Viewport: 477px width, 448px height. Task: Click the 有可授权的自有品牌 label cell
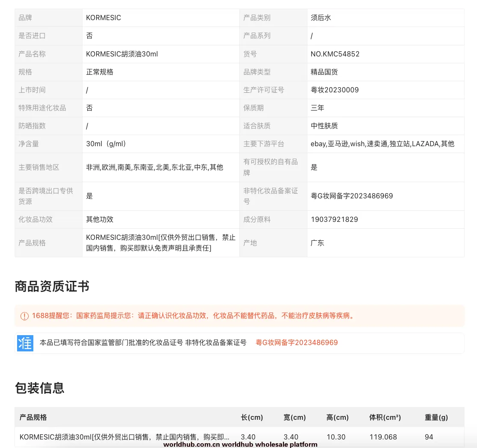273,167
